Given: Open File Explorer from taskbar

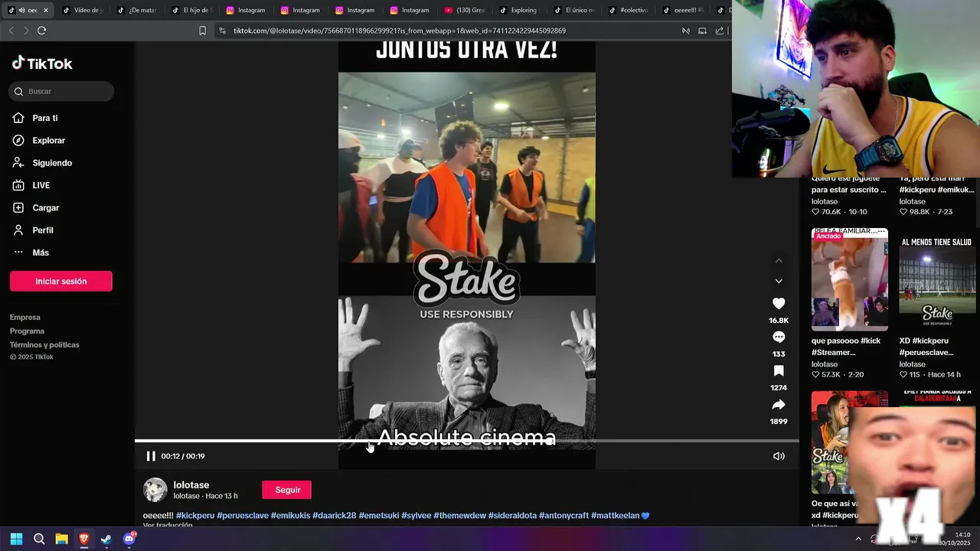Looking at the screenshot, I should tap(61, 539).
